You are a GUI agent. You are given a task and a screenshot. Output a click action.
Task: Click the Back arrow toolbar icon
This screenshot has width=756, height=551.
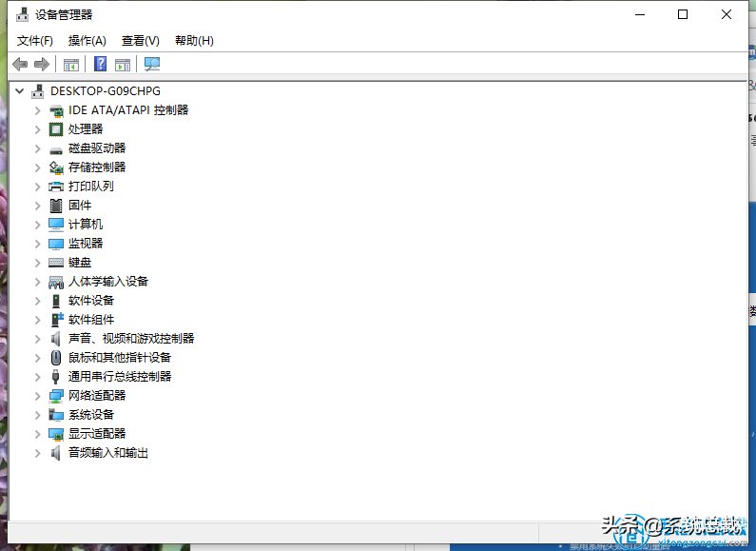(x=20, y=64)
